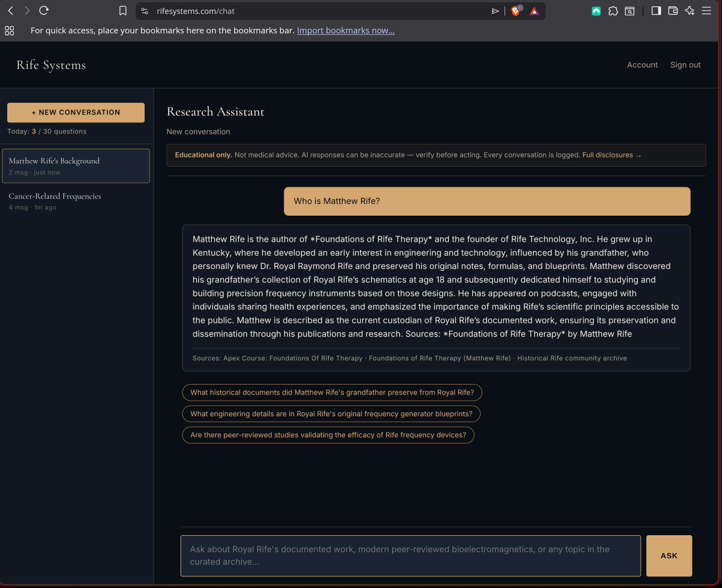
Task: Open the Extensions puzzle icon
Action: tap(613, 11)
